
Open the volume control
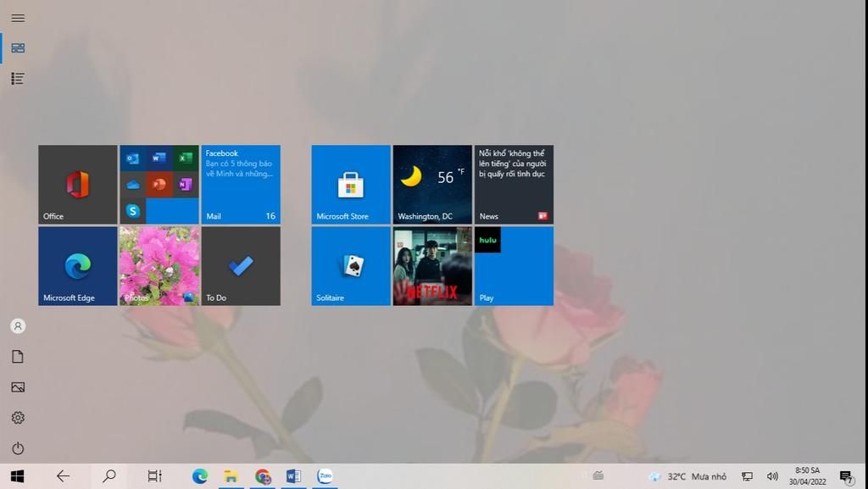(x=773, y=476)
